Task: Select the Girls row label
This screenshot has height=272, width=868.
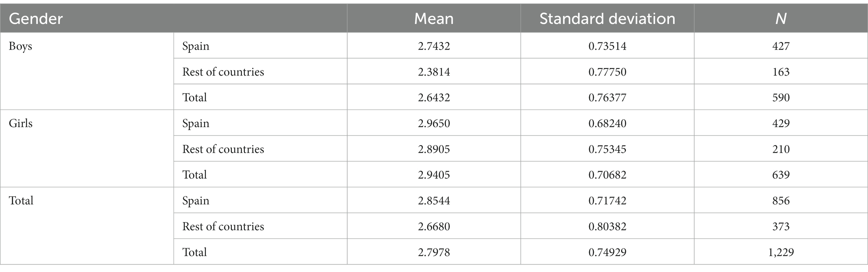Action: pyautogui.click(x=21, y=123)
